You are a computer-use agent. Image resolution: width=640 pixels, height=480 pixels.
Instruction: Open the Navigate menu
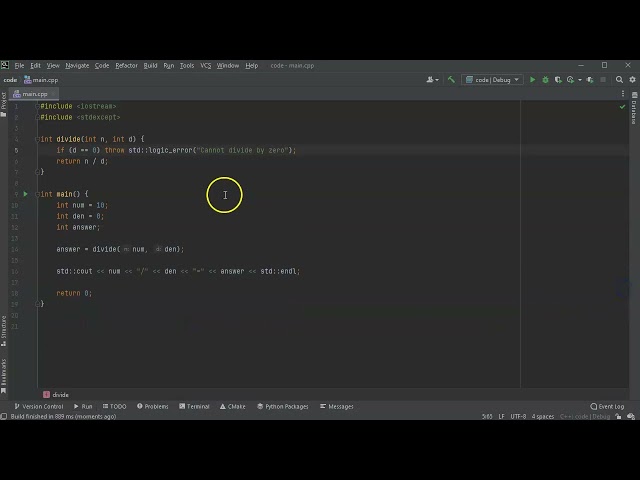[x=77, y=65]
